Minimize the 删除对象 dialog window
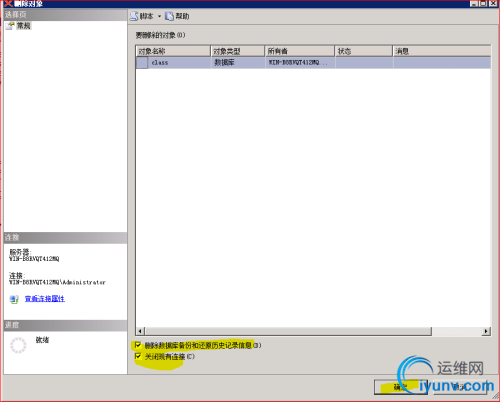 (x=474, y=4)
